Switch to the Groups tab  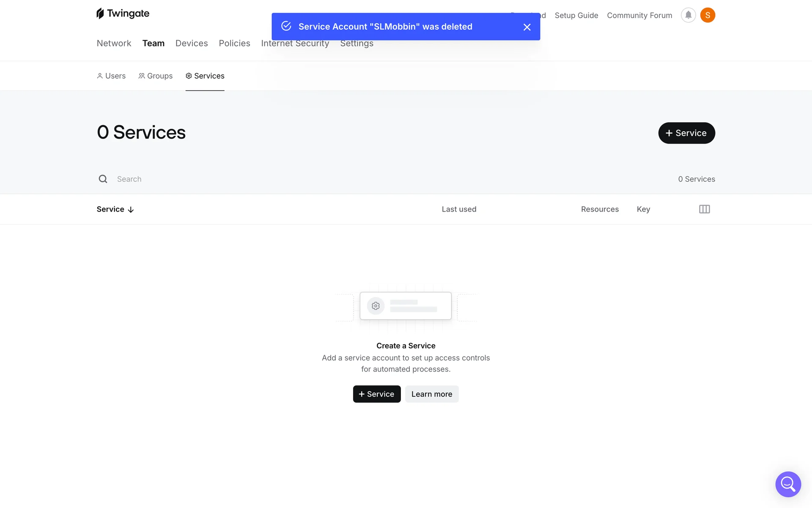[155, 76]
